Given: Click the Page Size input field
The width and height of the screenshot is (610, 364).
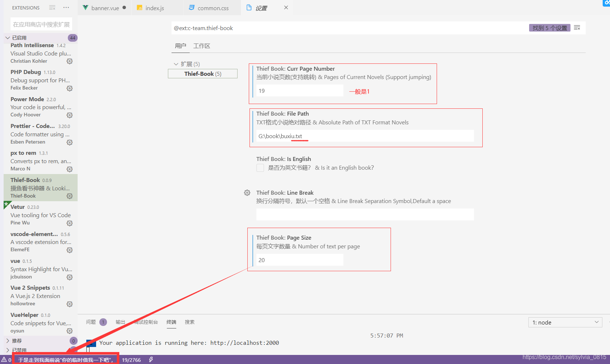Looking at the screenshot, I should pyautogui.click(x=300, y=260).
